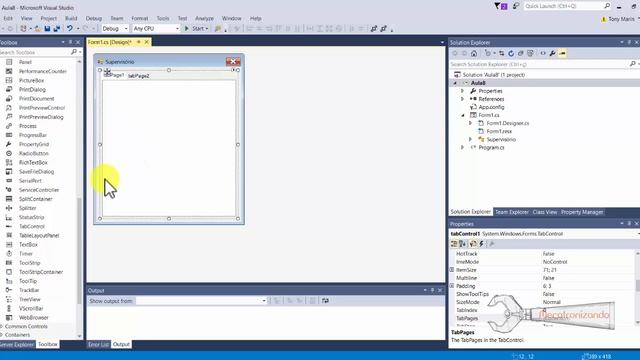Open the Any CPU platform dropdown
The image size is (640, 360).
[156, 29]
